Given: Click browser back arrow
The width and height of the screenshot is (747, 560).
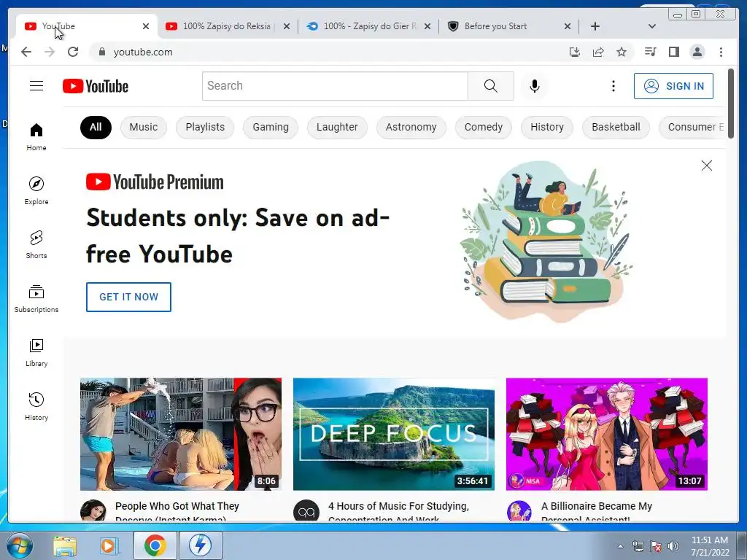Looking at the screenshot, I should [26, 52].
